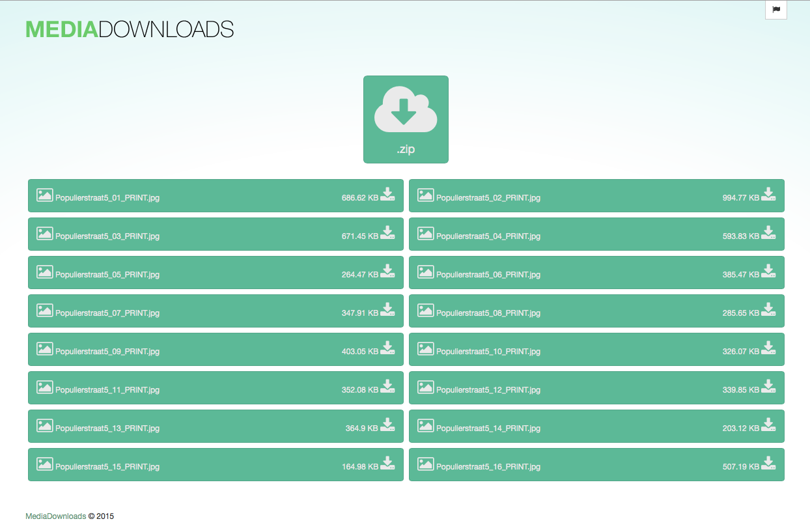810x532 pixels.
Task: Click the MediaDownloads logo
Action: click(x=129, y=29)
